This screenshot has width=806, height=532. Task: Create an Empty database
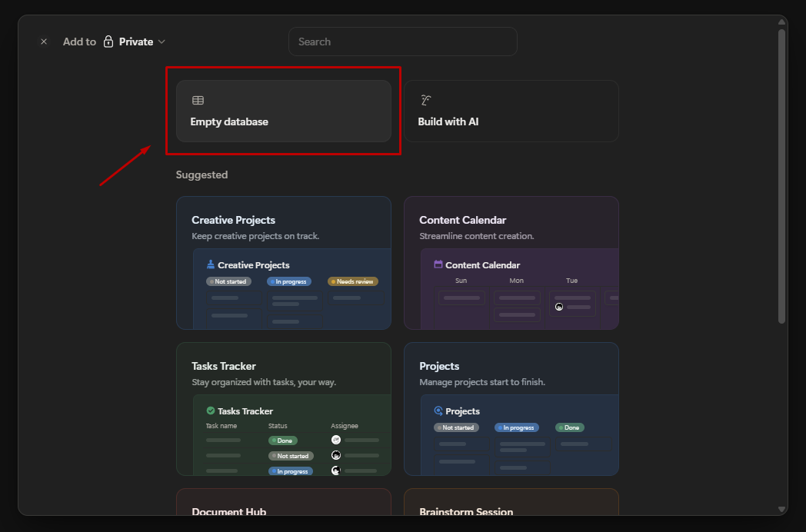pos(283,111)
